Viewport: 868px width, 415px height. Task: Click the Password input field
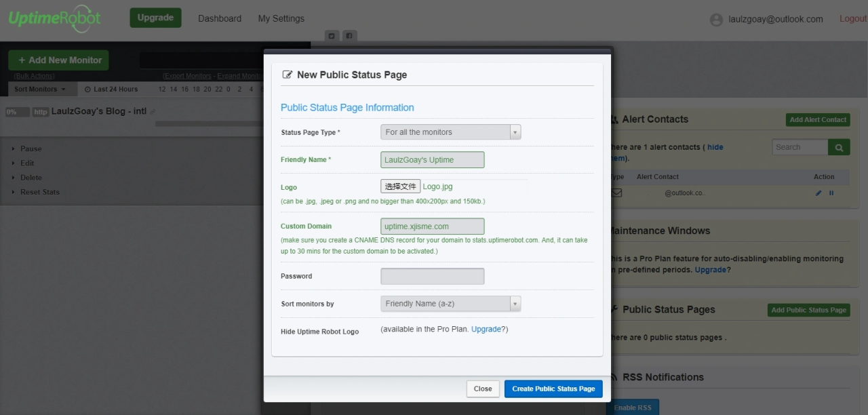pyautogui.click(x=432, y=276)
